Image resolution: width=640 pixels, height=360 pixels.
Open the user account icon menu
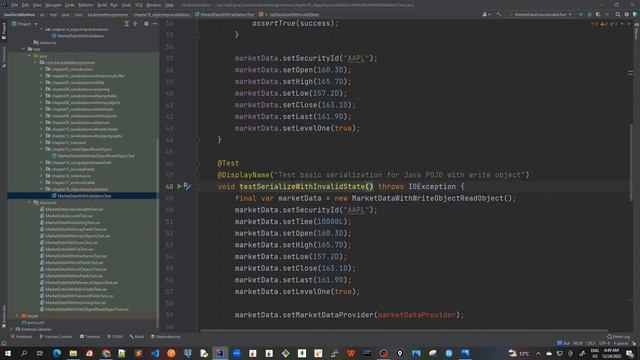click(x=486, y=14)
